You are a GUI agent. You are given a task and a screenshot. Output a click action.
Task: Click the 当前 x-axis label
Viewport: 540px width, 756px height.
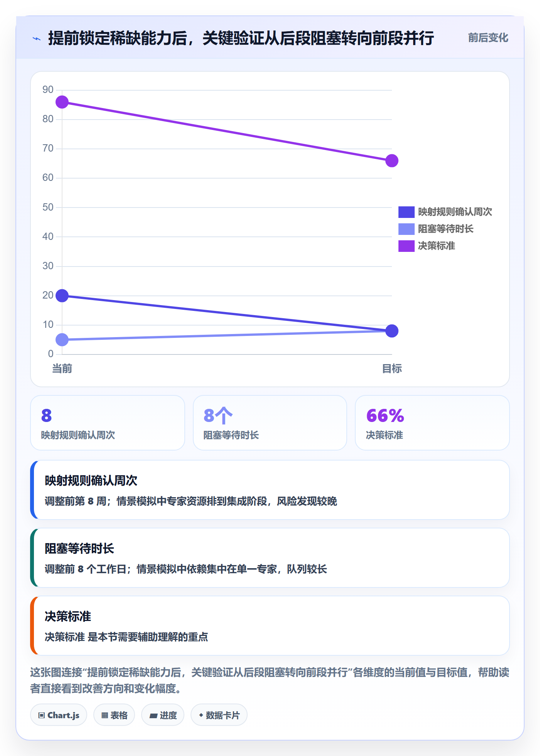(x=62, y=369)
